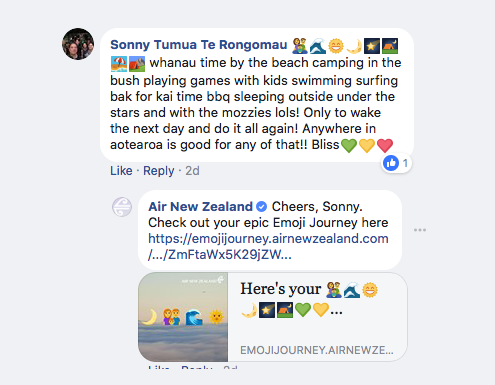Screen dimensions: 495x385
Task: Open the emojijourney.airnewzealand.com URL link
Action: [268, 247]
